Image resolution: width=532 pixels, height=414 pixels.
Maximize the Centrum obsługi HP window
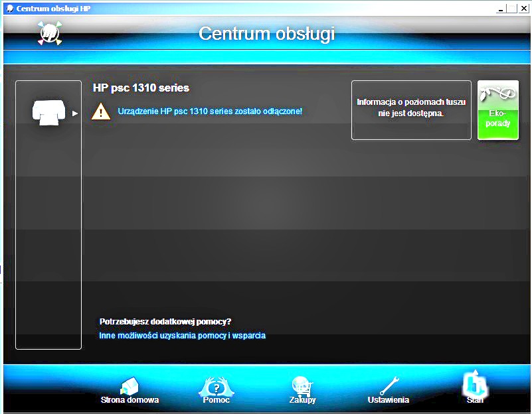pyautogui.click(x=511, y=9)
